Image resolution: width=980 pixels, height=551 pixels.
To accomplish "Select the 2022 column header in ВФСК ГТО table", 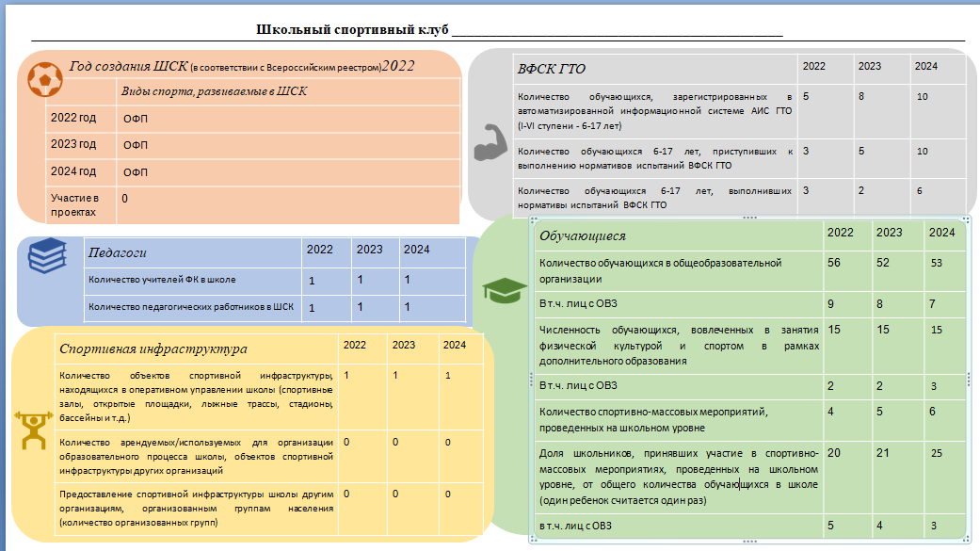I will tap(813, 66).
